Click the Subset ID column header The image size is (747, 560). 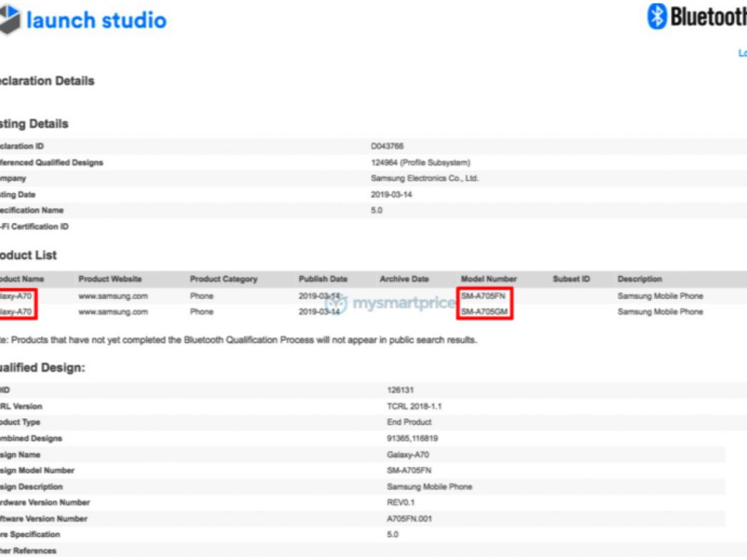(571, 279)
